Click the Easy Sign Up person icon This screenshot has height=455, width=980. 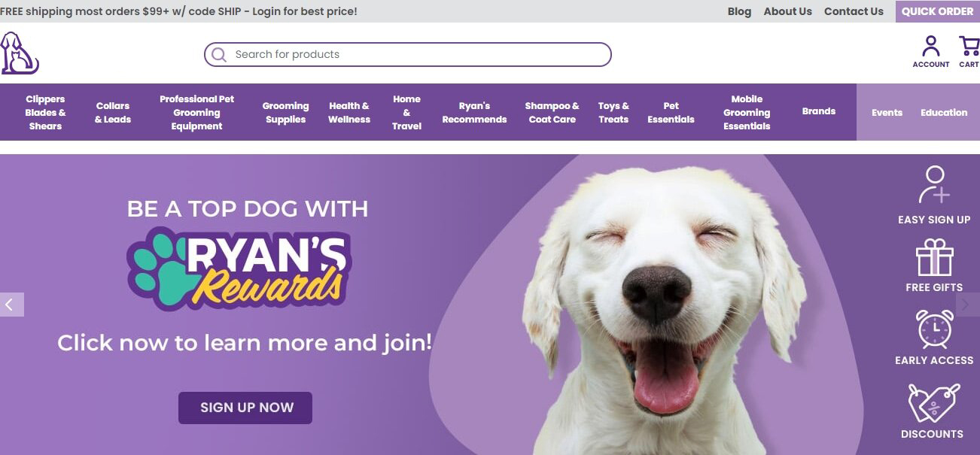[x=934, y=185]
